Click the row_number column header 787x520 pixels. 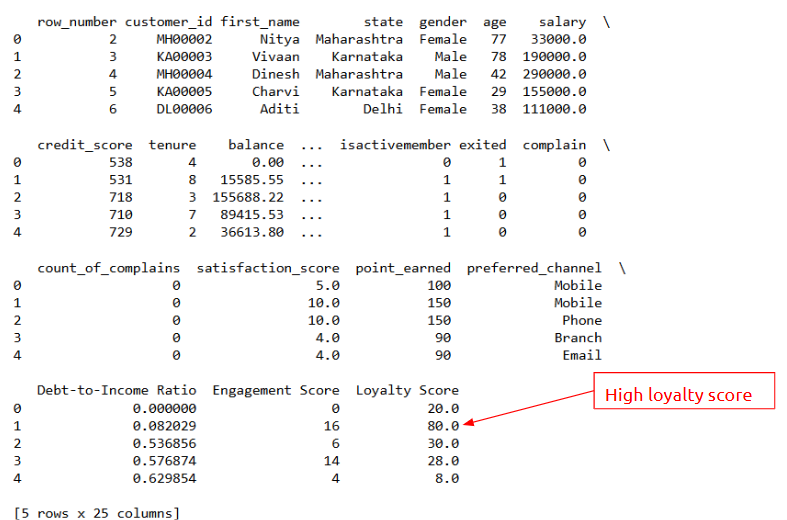(77, 23)
